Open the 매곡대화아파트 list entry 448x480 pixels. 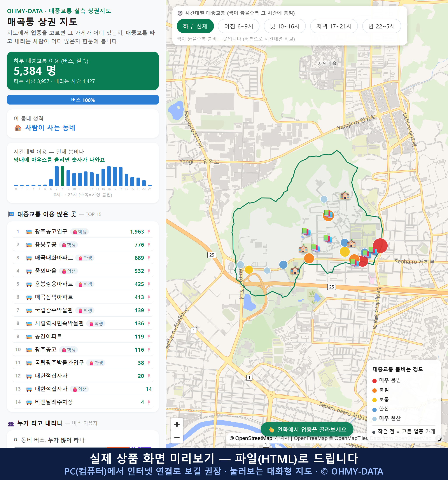click(83, 258)
